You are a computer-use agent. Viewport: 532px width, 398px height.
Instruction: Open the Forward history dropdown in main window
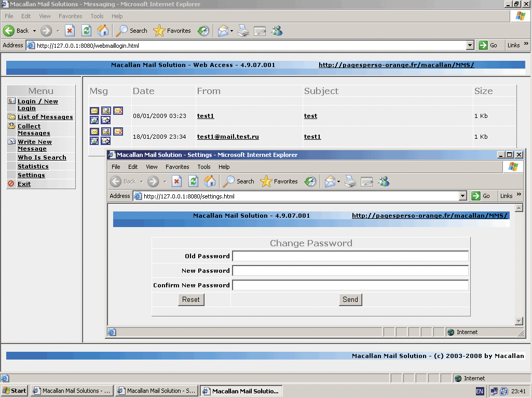tap(58, 31)
